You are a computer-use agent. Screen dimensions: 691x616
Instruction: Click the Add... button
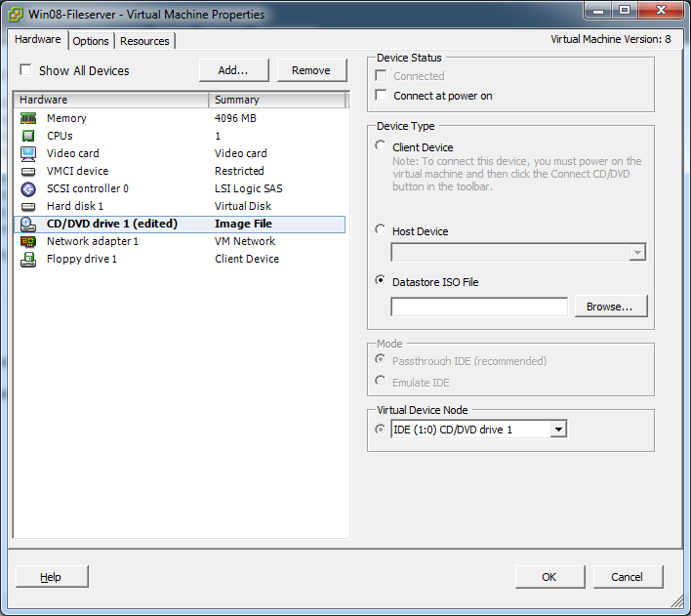[233, 70]
